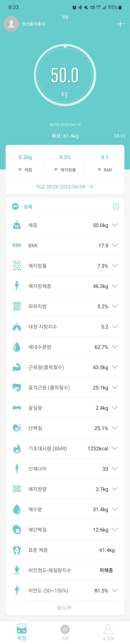Screen dimensions: 130x644
Task: Expand the 비만도 81.5% row chevron
Action: (115, 590)
